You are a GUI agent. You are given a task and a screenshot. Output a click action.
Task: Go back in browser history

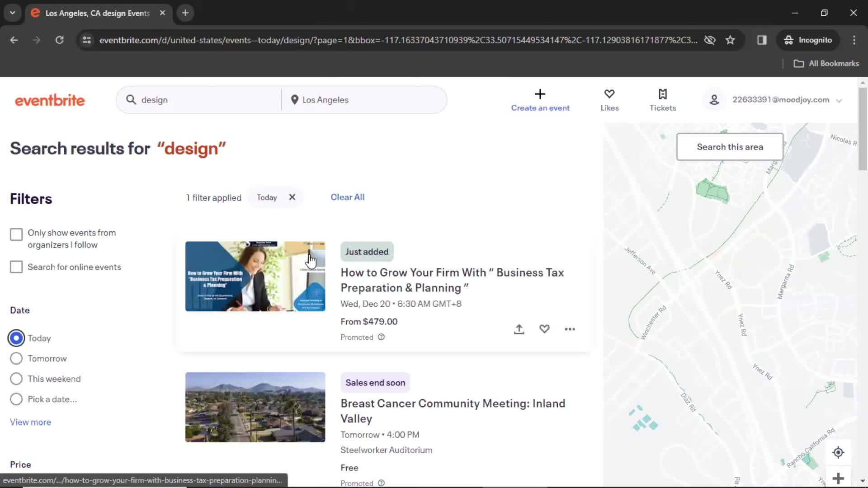14,40
